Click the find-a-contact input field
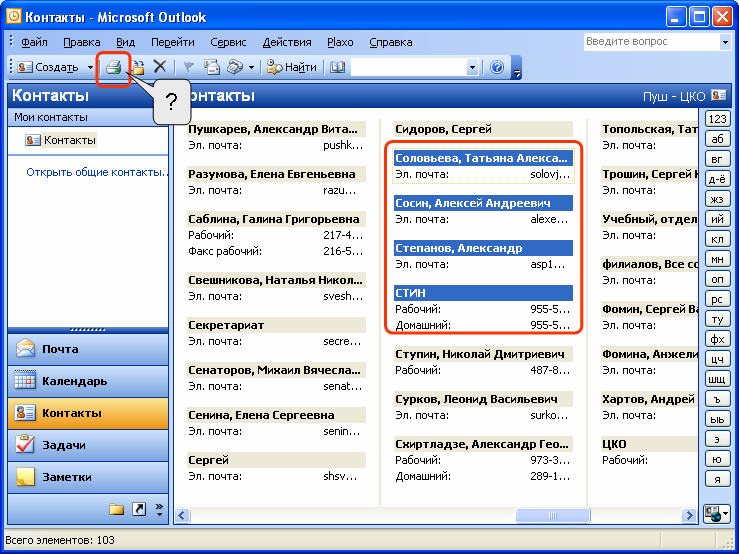This screenshot has height=554, width=739. point(409,67)
